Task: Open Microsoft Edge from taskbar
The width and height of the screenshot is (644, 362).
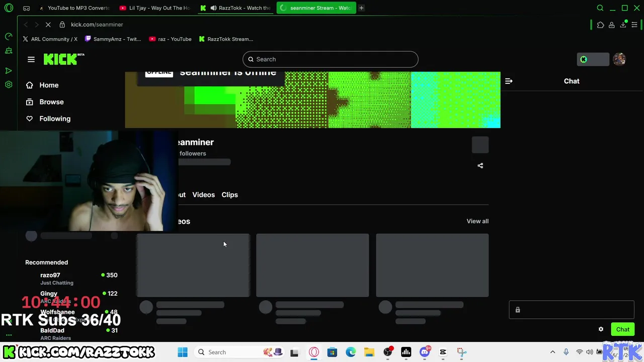Action: pos(351,352)
